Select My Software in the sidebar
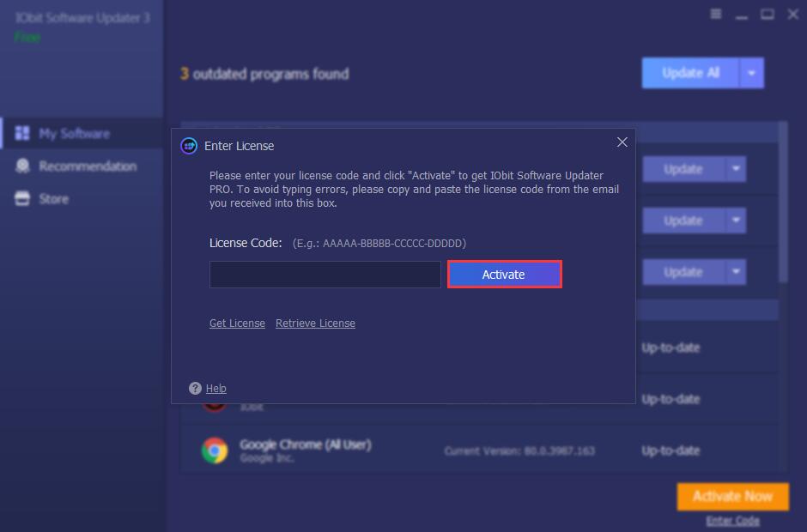 point(82,134)
